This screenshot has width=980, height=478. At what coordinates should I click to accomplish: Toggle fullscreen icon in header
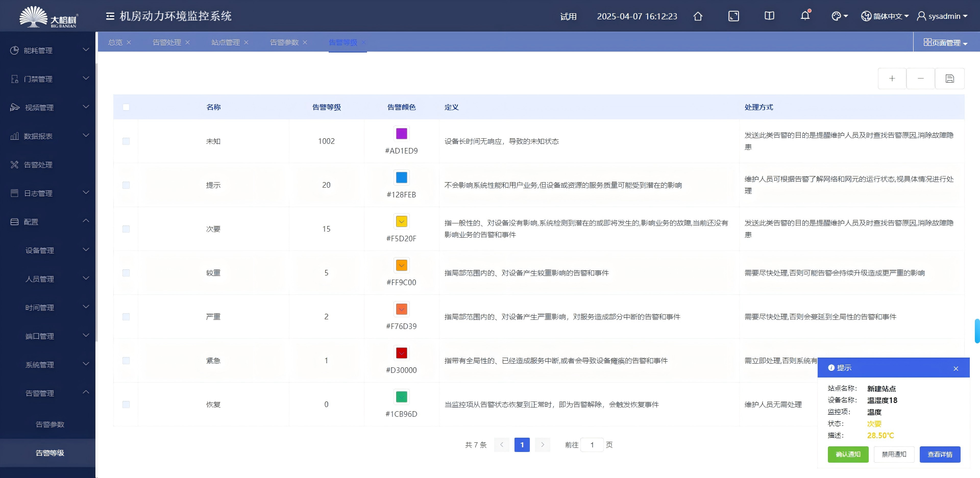[x=733, y=16]
